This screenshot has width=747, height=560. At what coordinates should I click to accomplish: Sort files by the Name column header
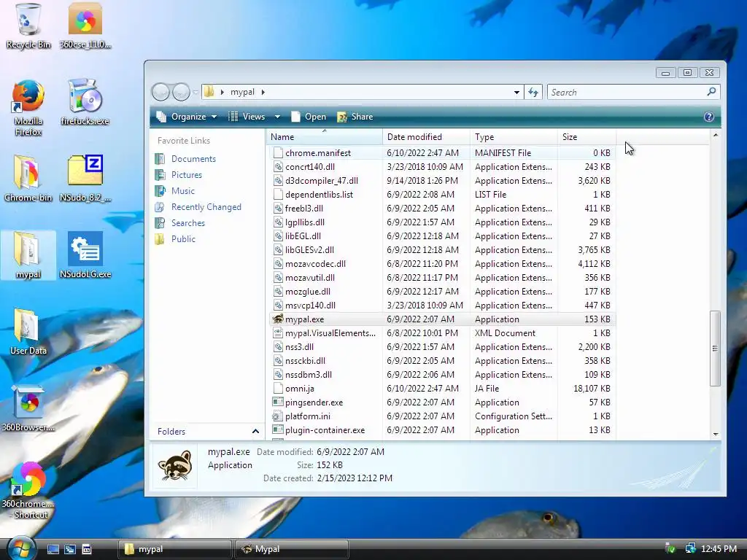pos(324,136)
